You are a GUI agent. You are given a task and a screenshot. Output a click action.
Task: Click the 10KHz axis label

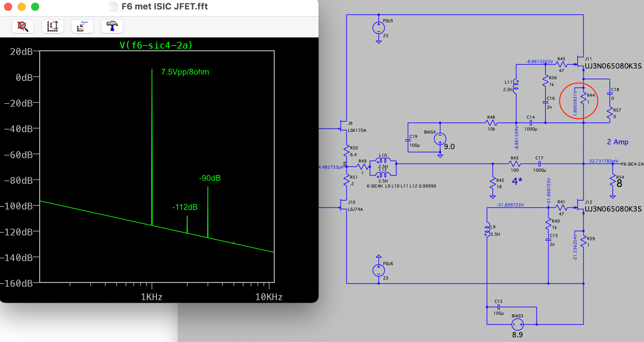[269, 297]
